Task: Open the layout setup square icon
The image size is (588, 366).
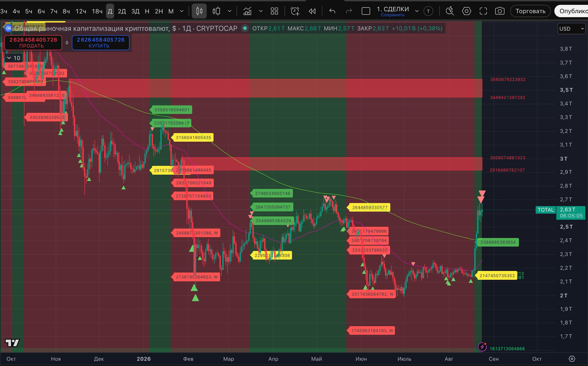Action: click(366, 11)
